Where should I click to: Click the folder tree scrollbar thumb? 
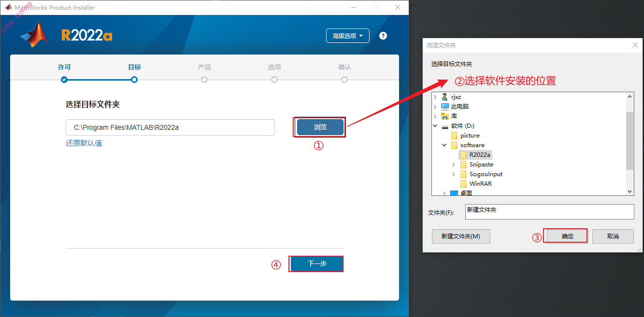point(630,140)
